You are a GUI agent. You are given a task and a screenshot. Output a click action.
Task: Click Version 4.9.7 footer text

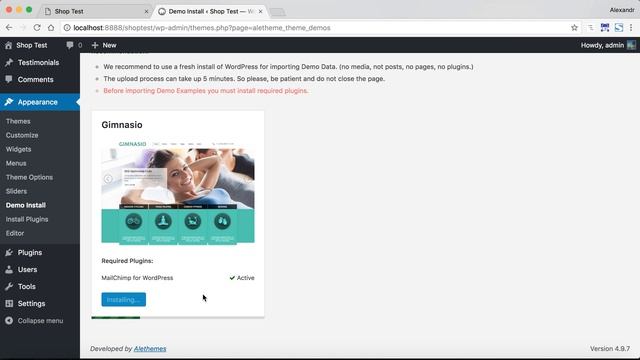(x=610, y=349)
